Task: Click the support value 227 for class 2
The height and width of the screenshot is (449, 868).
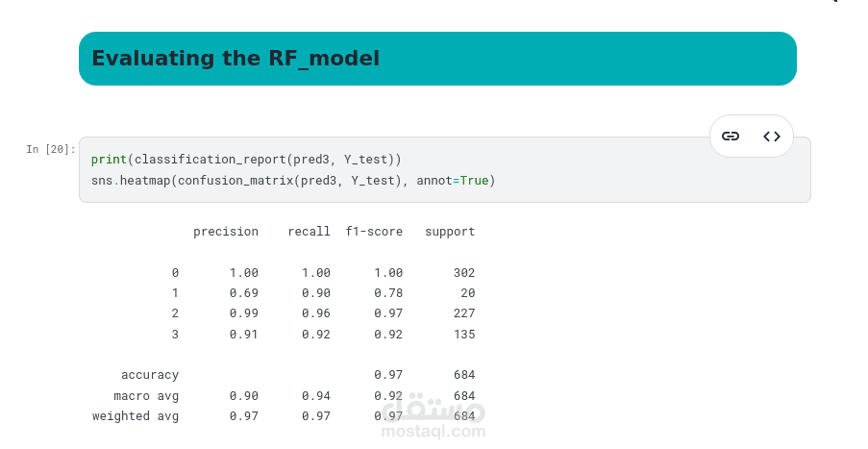Action: click(464, 313)
